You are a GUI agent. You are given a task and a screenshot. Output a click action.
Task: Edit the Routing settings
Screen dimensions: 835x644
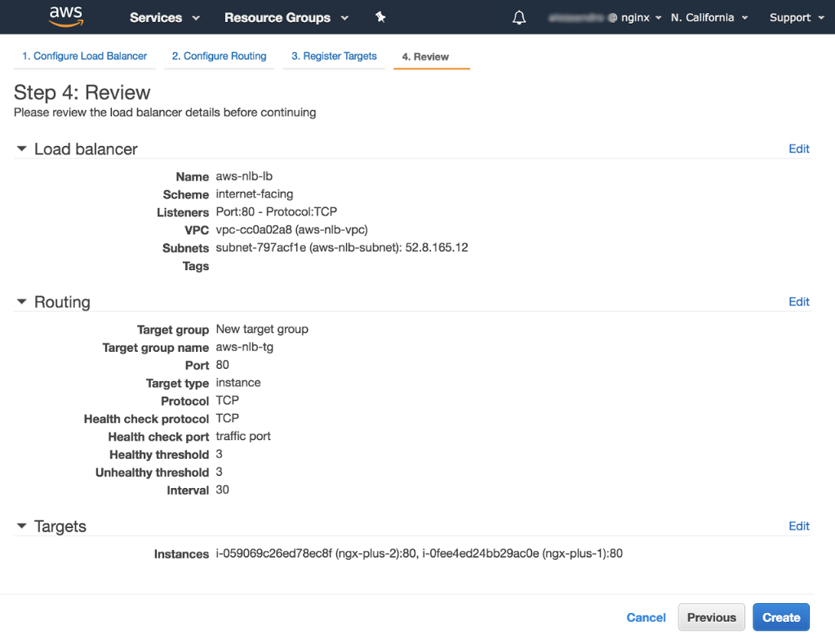[x=798, y=301]
